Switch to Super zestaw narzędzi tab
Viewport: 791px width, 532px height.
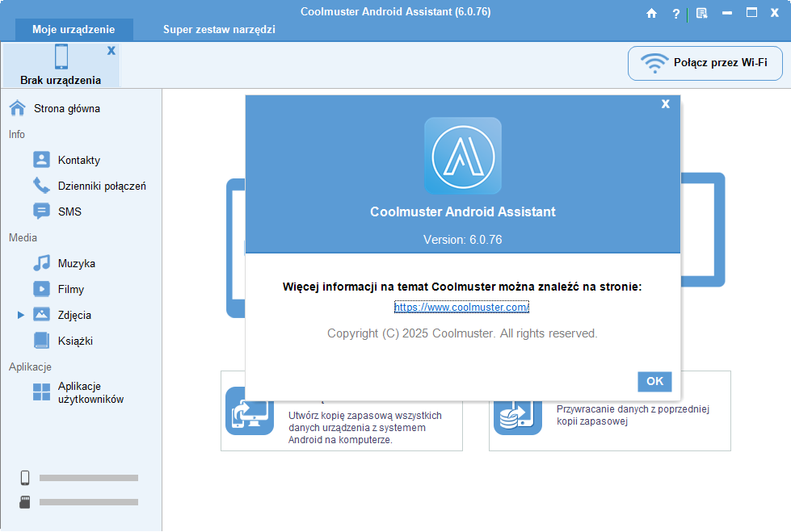219,29
